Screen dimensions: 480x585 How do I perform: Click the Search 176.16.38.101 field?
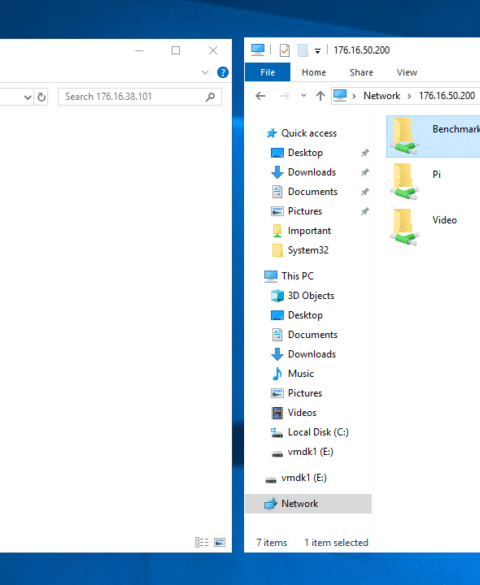click(140, 97)
